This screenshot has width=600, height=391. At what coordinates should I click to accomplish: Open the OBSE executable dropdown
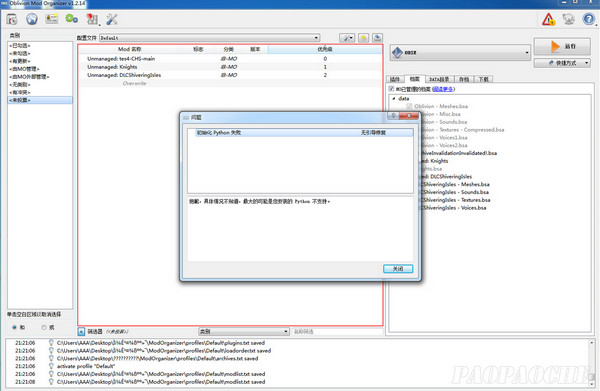pyautogui.click(x=460, y=52)
